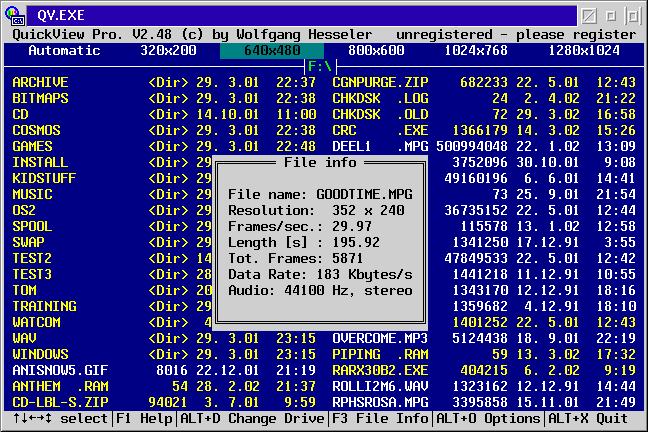Select the INSTALL directory entry
Viewport: 648px width, 432px height.
pos(112,162)
